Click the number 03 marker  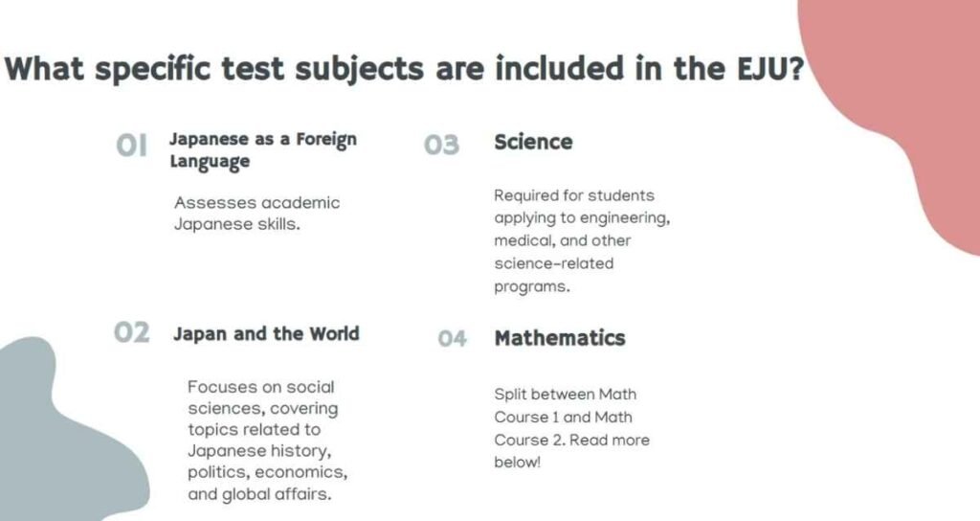[441, 146]
